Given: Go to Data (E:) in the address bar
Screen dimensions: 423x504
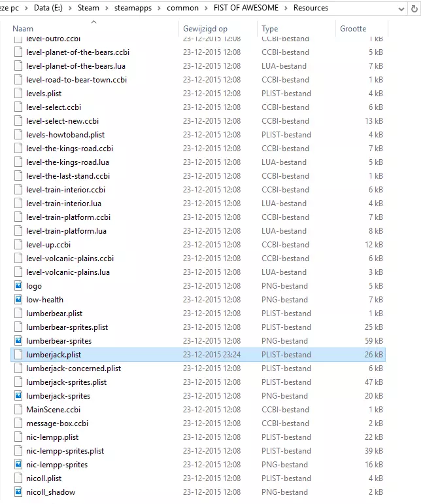Looking at the screenshot, I should coord(48,8).
